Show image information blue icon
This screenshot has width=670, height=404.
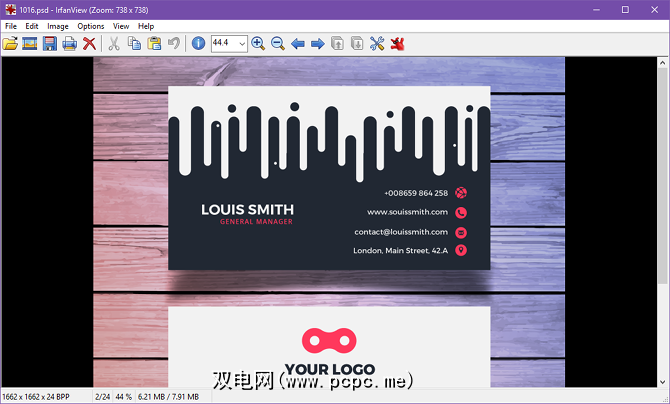coord(198,43)
